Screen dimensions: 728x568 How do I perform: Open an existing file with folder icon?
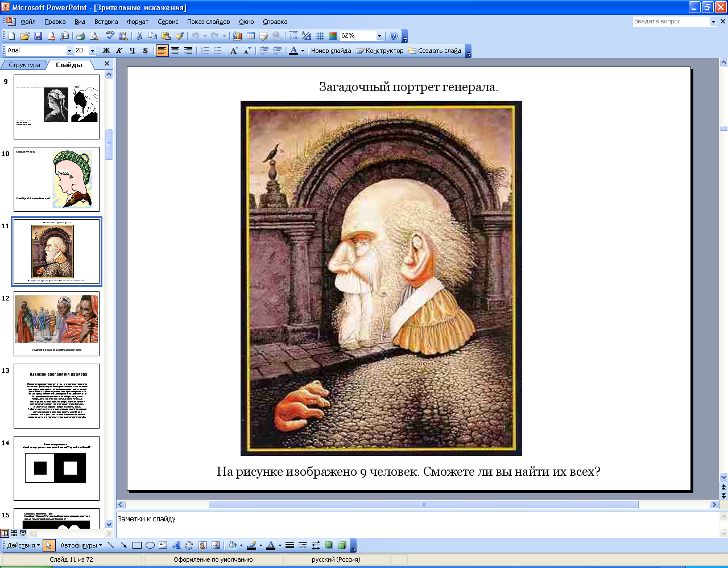pos(25,36)
